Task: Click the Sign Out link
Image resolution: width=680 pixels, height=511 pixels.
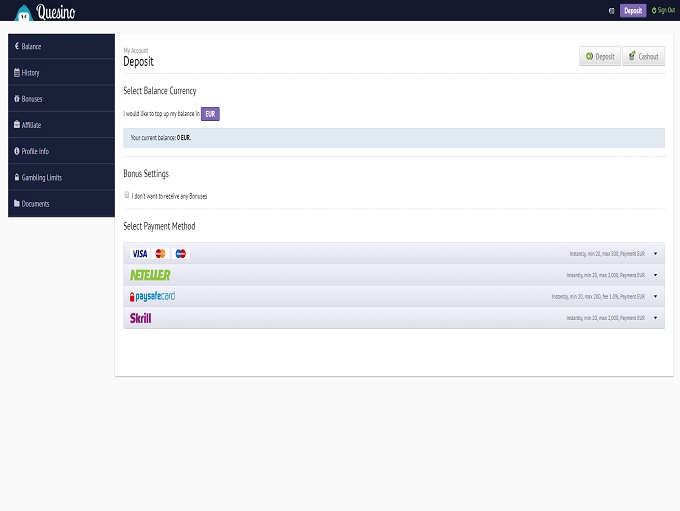Action: point(663,11)
